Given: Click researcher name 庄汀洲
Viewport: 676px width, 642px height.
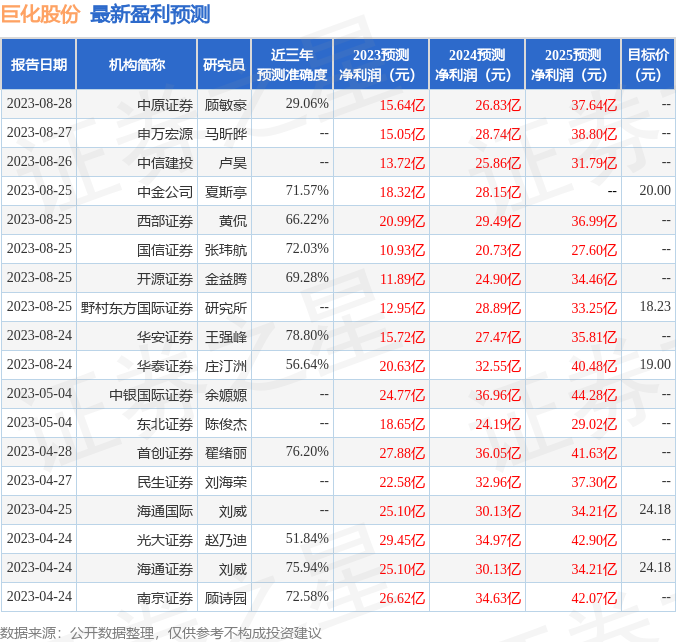Looking at the screenshot, I should (225, 366).
